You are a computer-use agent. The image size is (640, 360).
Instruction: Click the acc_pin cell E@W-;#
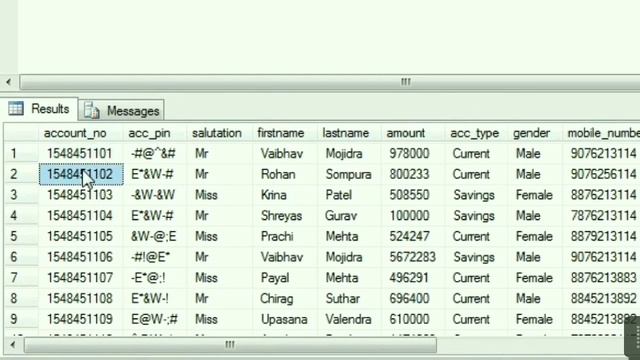pos(155,319)
